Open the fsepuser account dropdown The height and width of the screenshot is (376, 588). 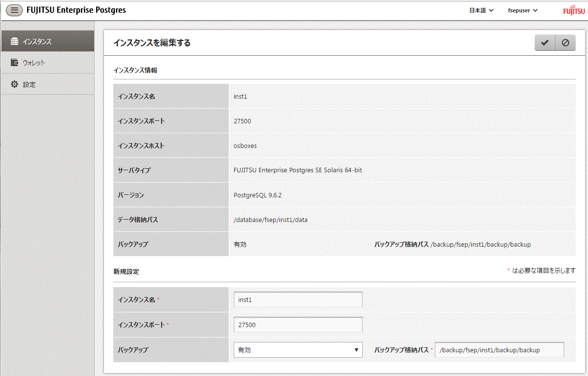(x=523, y=10)
